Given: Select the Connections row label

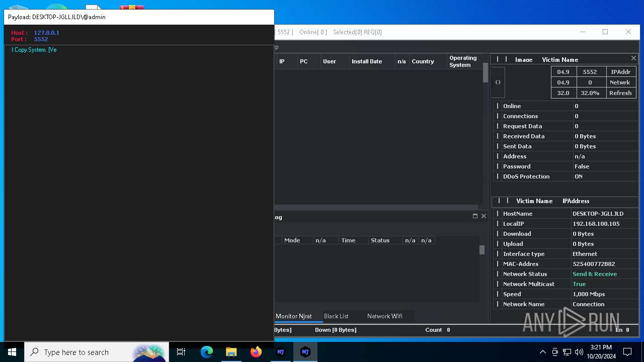Looking at the screenshot, I should pos(520,116).
